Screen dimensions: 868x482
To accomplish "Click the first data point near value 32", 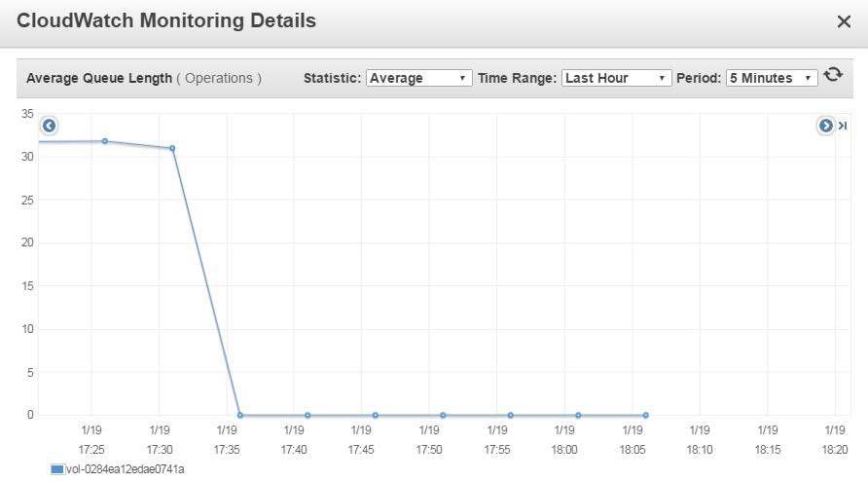I will pyautogui.click(x=105, y=141).
